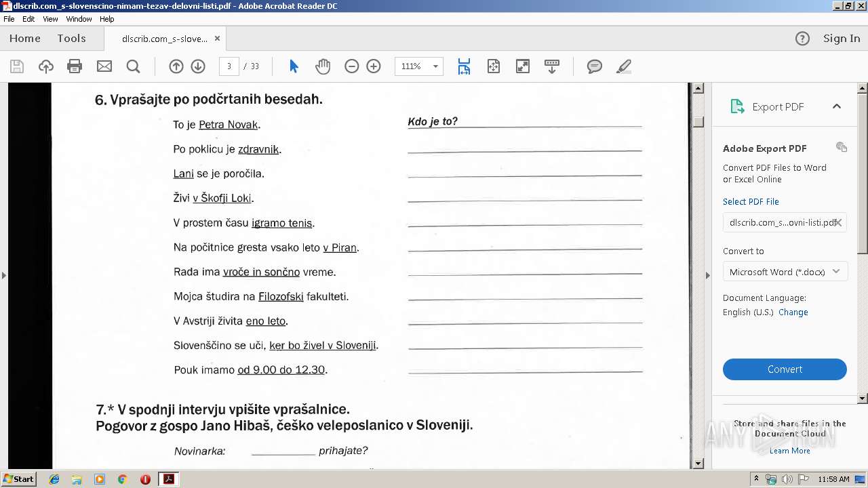Open the Windows Start button

(18, 479)
